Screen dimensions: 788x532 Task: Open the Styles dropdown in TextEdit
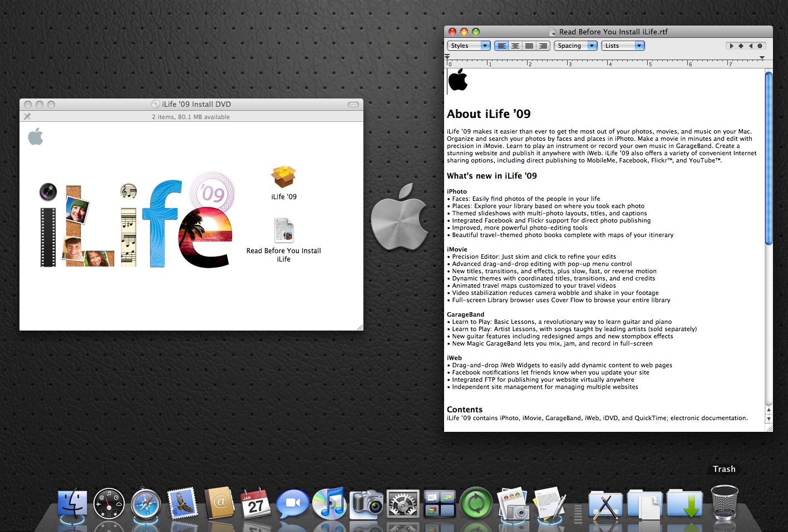tap(469, 46)
